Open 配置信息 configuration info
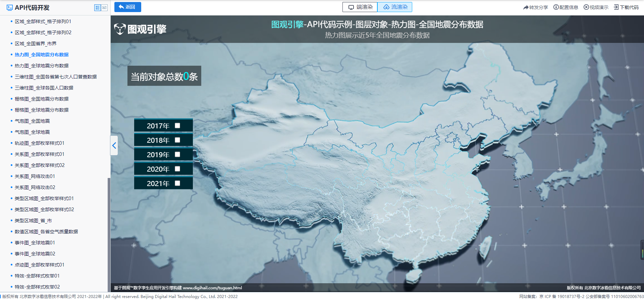This screenshot has height=300, width=644. [x=566, y=7]
